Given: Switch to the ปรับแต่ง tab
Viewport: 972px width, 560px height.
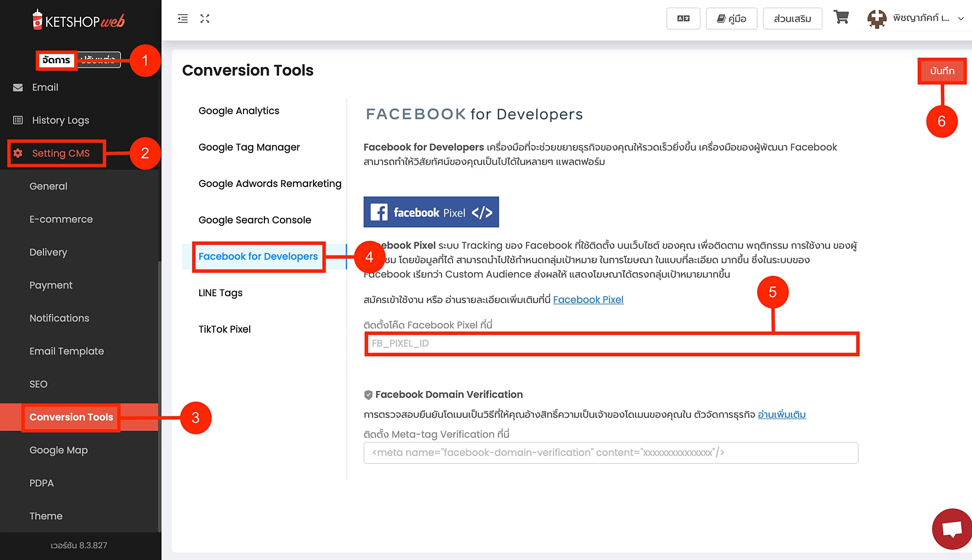Looking at the screenshot, I should pyautogui.click(x=99, y=60).
